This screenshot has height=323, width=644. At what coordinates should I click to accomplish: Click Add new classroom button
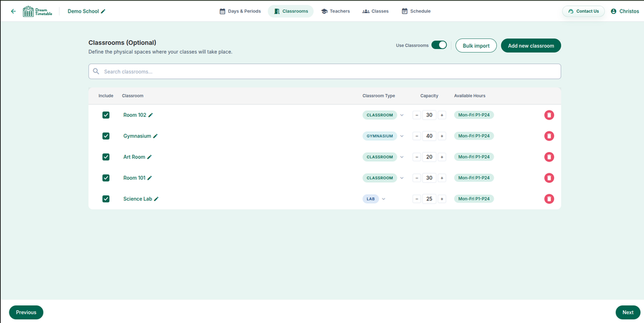click(x=531, y=45)
